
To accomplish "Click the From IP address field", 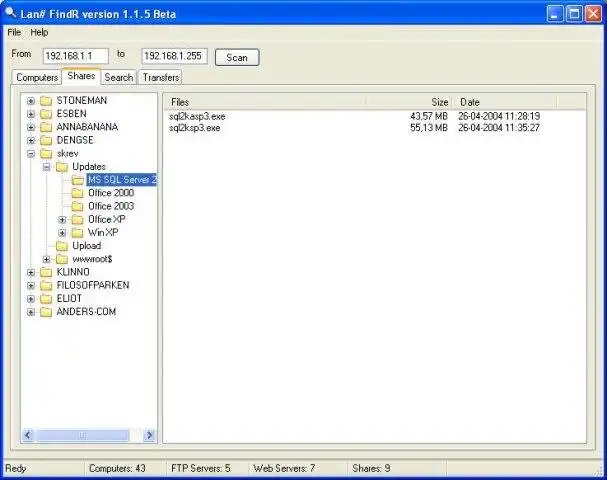I will (76, 56).
